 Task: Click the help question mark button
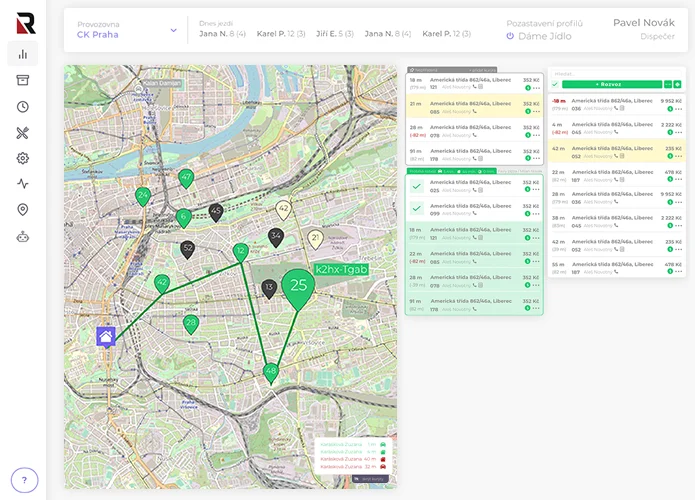(x=23, y=479)
